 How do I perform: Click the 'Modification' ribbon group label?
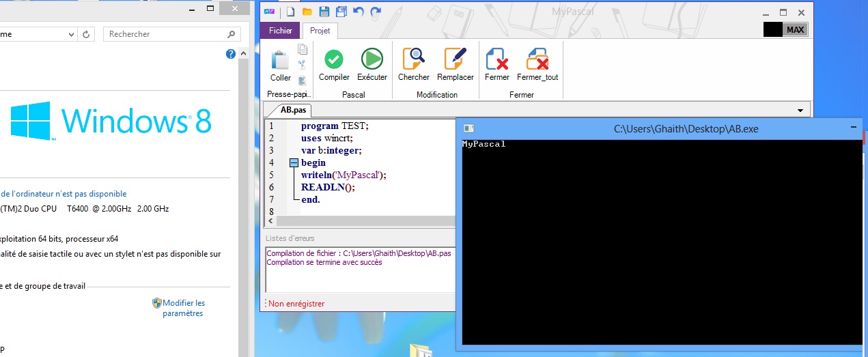coord(437,95)
